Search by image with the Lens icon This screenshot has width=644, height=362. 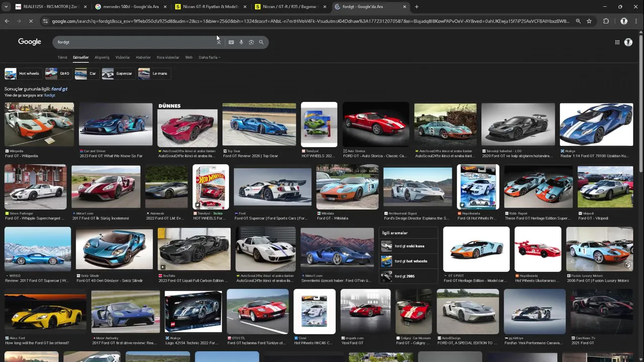coord(251,42)
